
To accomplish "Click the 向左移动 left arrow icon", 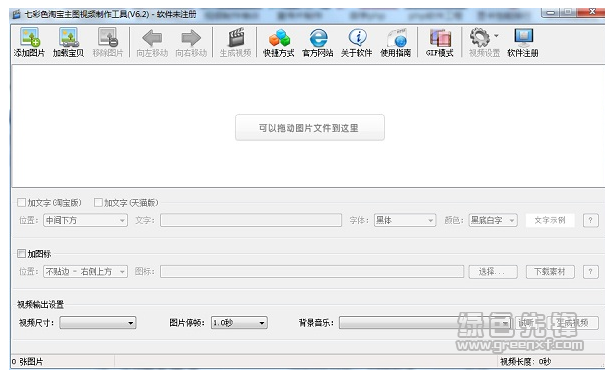I will click(x=152, y=38).
